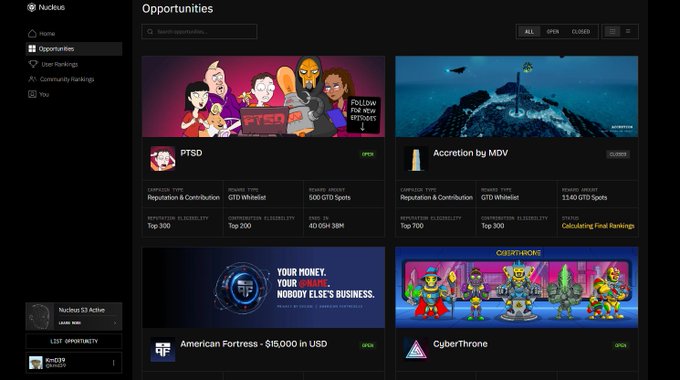680x380 pixels.
Task: Click PTSD 'Top 200' contribution eligibility
Action: pyautogui.click(x=239, y=226)
